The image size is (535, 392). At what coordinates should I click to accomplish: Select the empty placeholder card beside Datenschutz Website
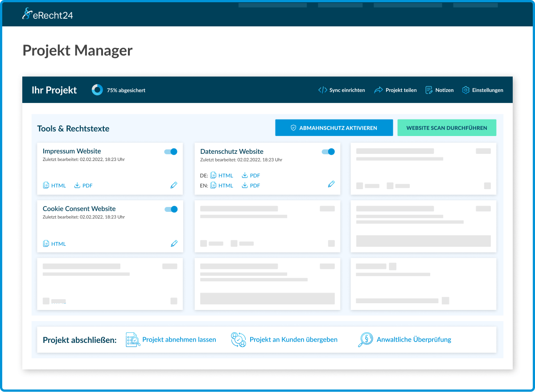tap(423, 169)
